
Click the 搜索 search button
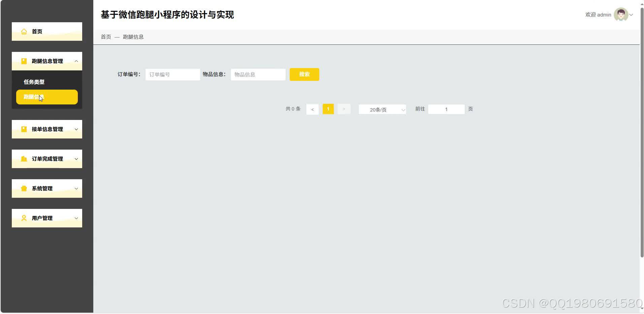(304, 74)
